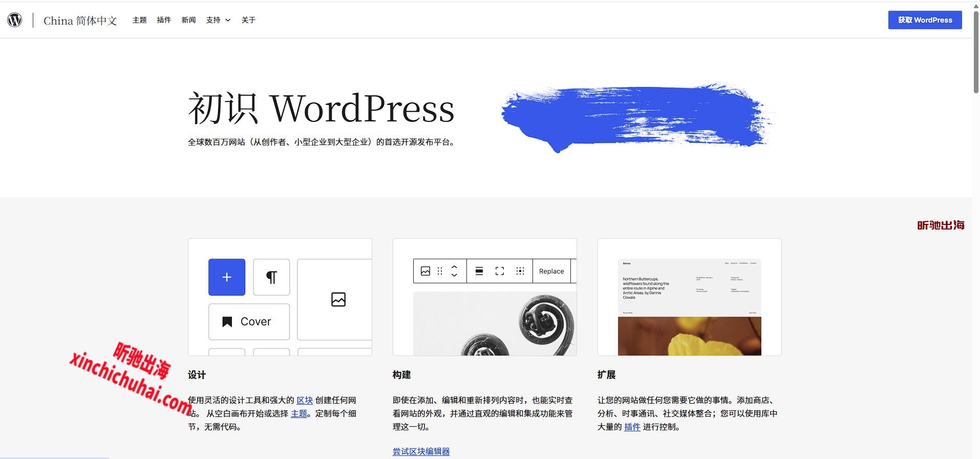Click the Replace button in block toolbar
Viewport: 980px width, 459px height.
(x=551, y=271)
